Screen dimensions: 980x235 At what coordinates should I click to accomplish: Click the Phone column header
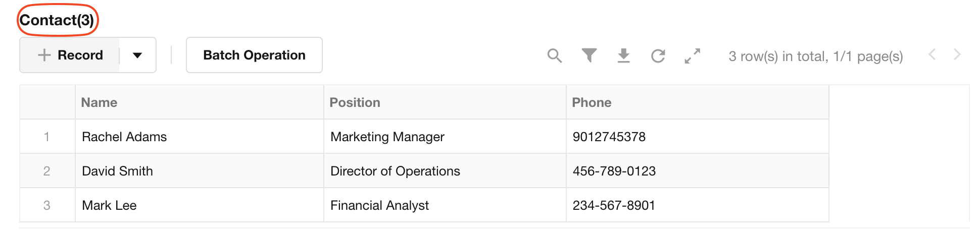(592, 102)
